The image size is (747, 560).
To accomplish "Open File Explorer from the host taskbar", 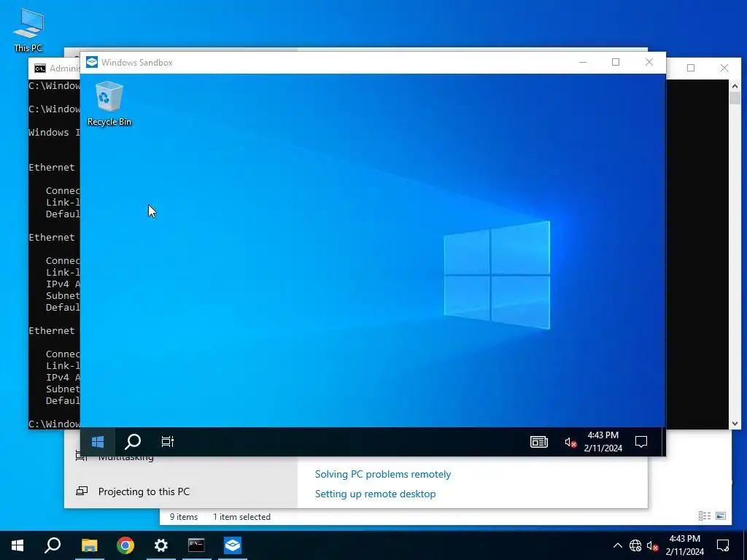I will coord(89,545).
